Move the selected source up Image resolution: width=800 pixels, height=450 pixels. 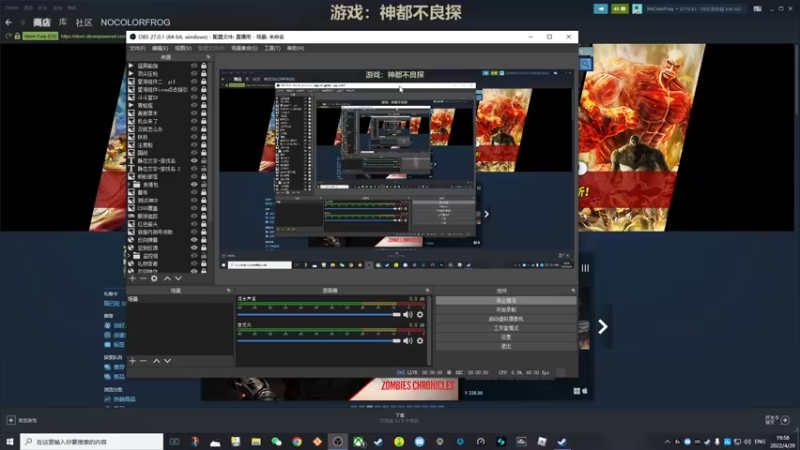point(167,279)
